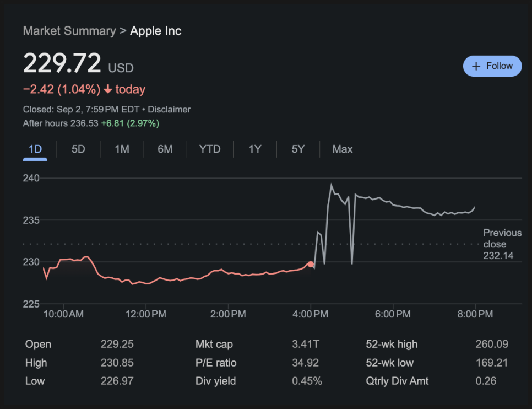Click the Qtrly Div Amt label
The width and height of the screenshot is (532, 409).
click(397, 381)
